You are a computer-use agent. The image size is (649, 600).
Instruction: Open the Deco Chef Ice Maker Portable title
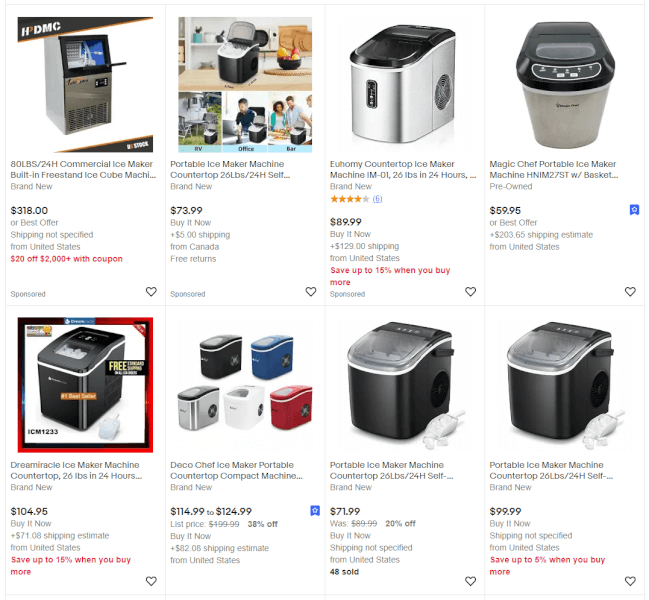(x=236, y=470)
